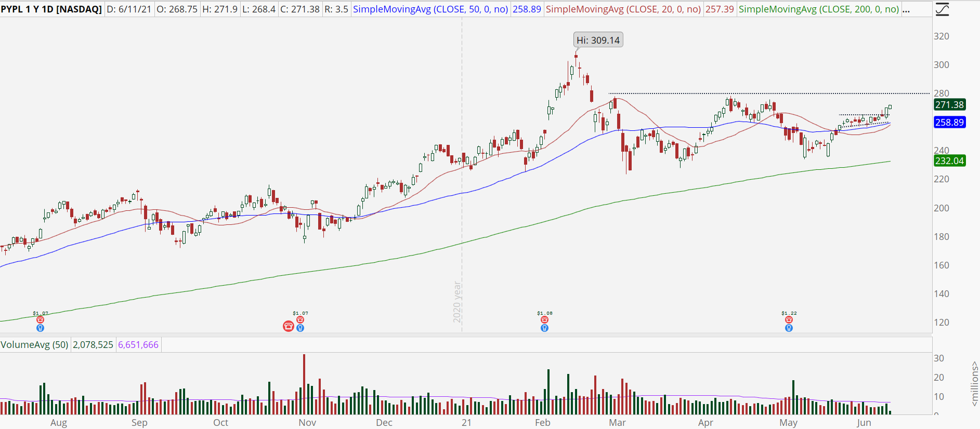Click the Mar label on the time axis

[618, 423]
